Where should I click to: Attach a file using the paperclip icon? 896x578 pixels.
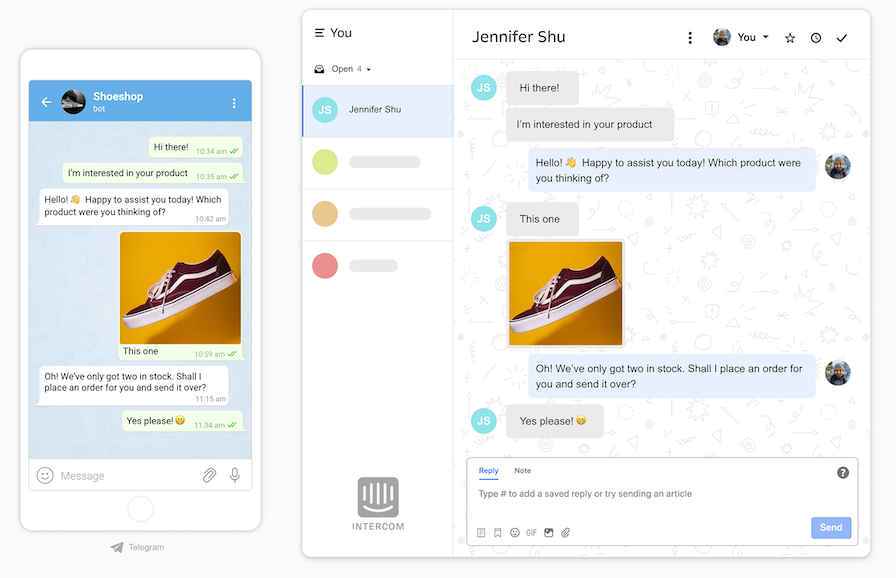(565, 532)
